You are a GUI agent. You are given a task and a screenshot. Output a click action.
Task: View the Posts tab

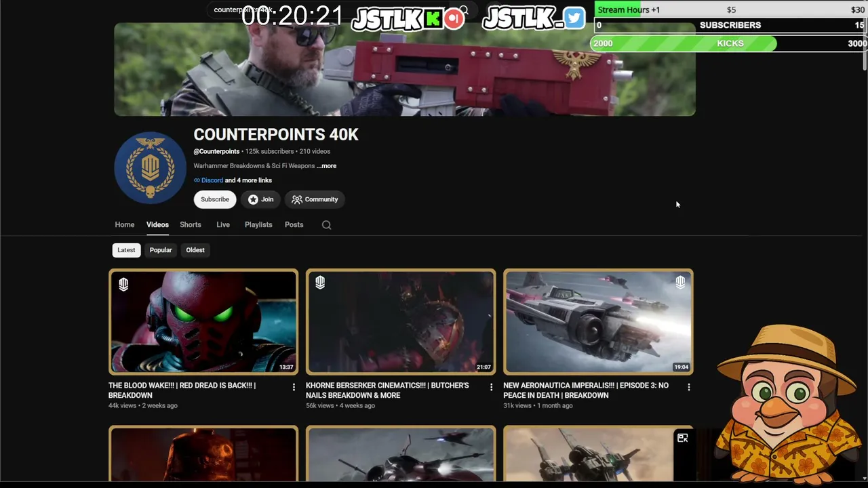click(294, 225)
